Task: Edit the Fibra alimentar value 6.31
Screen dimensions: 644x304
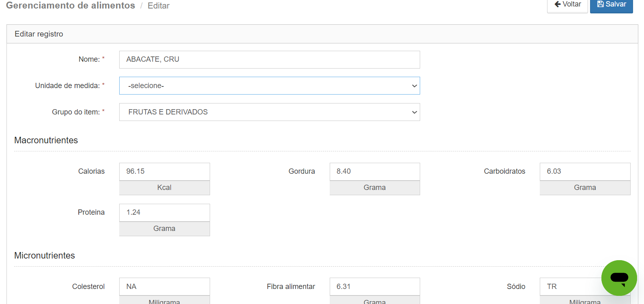Action: pos(375,287)
